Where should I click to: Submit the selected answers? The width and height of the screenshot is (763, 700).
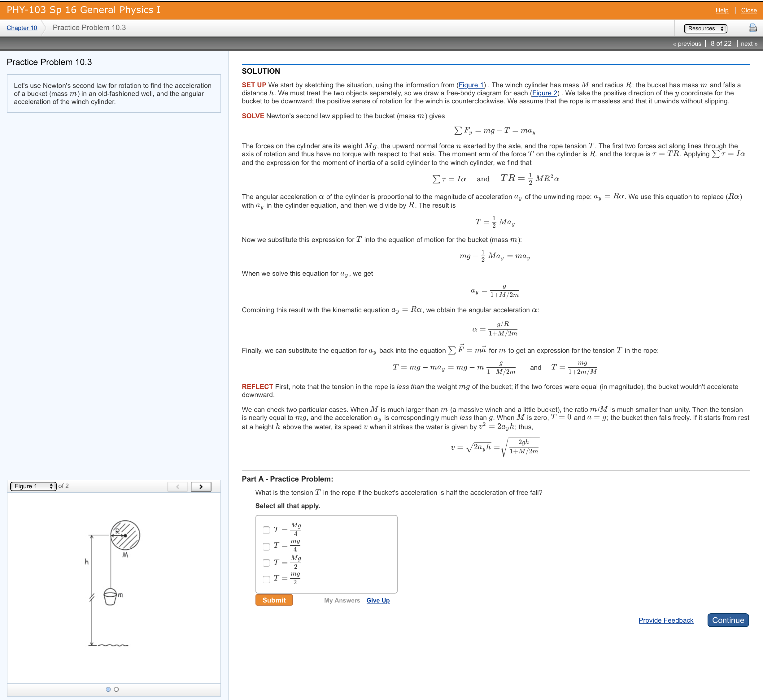point(274,600)
